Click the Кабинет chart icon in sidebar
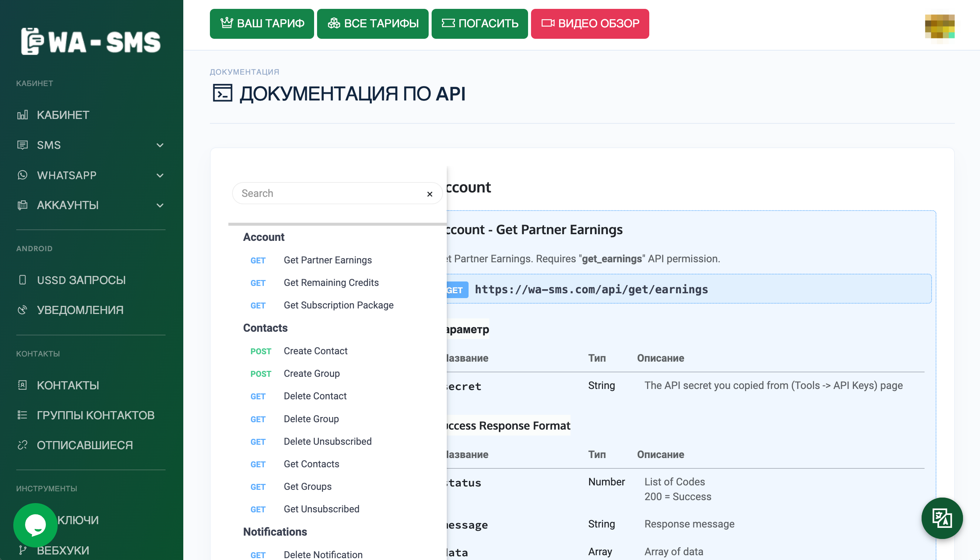Viewport: 980px width, 560px height. 23,115
